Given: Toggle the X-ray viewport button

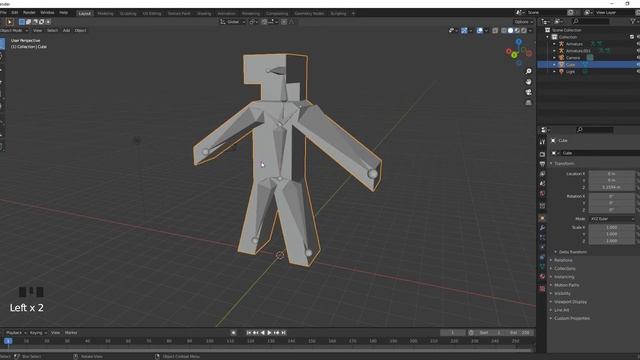Looking at the screenshot, I should tap(495, 30).
